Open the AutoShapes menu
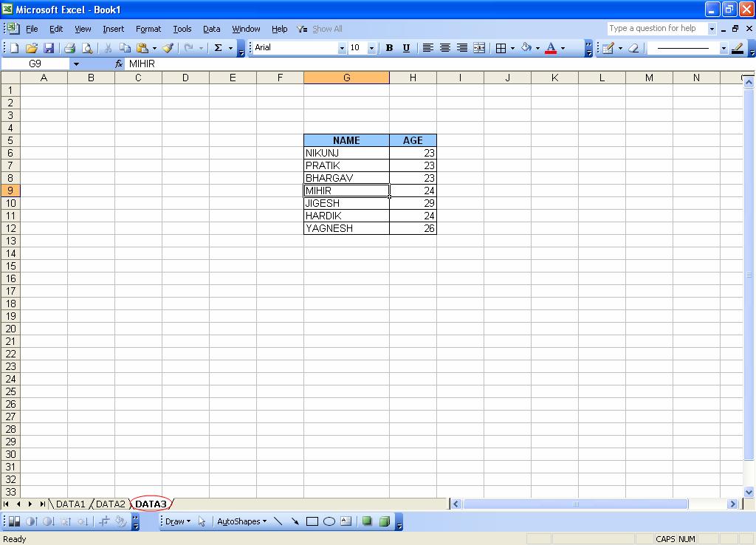The width and height of the screenshot is (756, 545). click(241, 521)
